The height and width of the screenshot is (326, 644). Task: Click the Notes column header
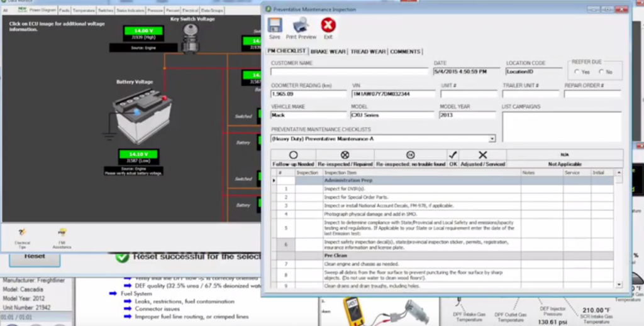tap(541, 173)
